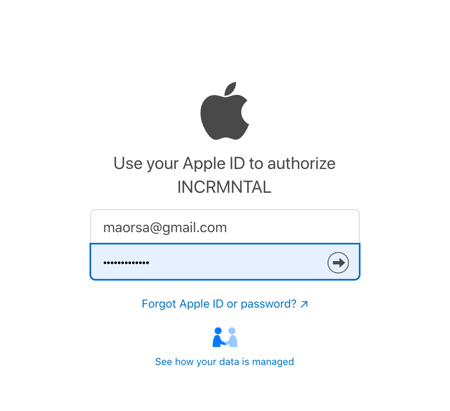450x411 pixels.
Task: Focus the Apple ID email field
Action: coord(225,227)
